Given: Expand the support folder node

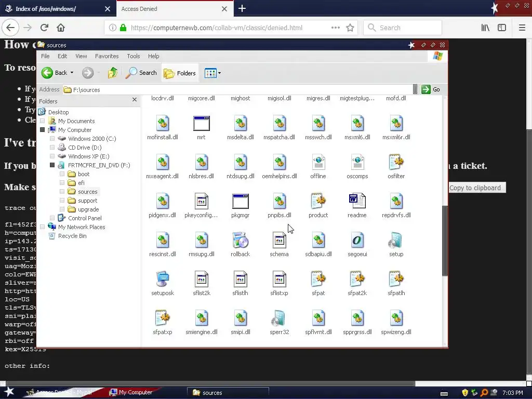Looking at the screenshot, I should tap(62, 200).
